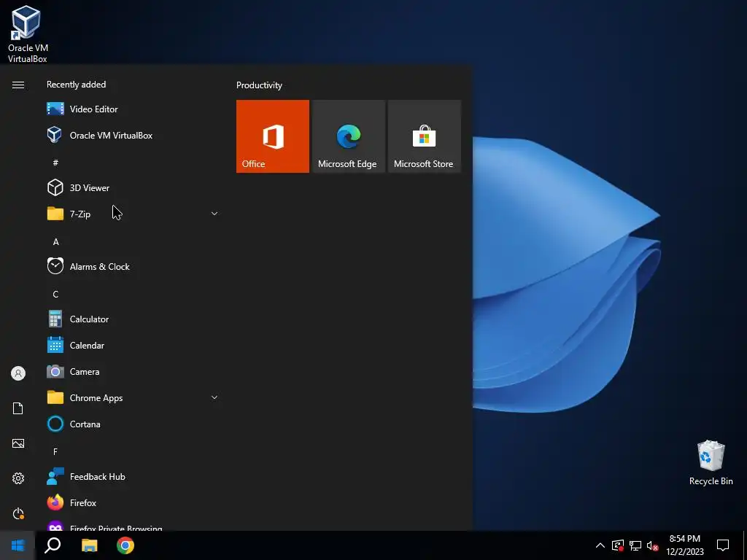Open the Calculator app
The height and width of the screenshot is (560, 747).
point(133,319)
